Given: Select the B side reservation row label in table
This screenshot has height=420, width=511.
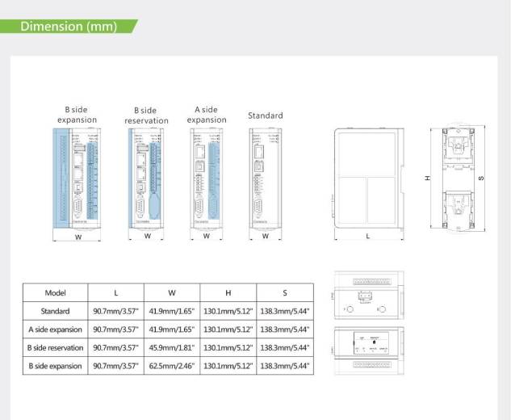Looking at the screenshot, I should tap(55, 347).
